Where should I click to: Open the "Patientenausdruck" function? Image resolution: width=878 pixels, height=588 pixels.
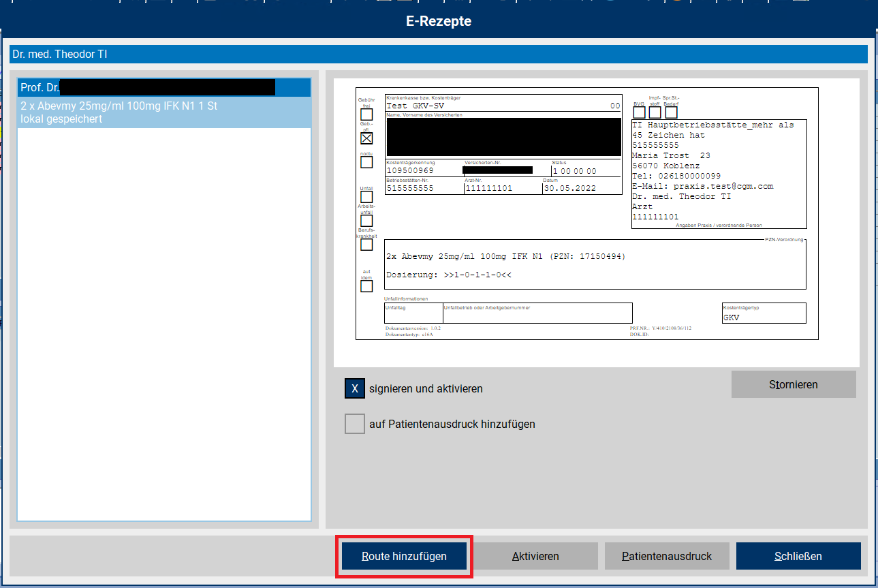pyautogui.click(x=666, y=555)
